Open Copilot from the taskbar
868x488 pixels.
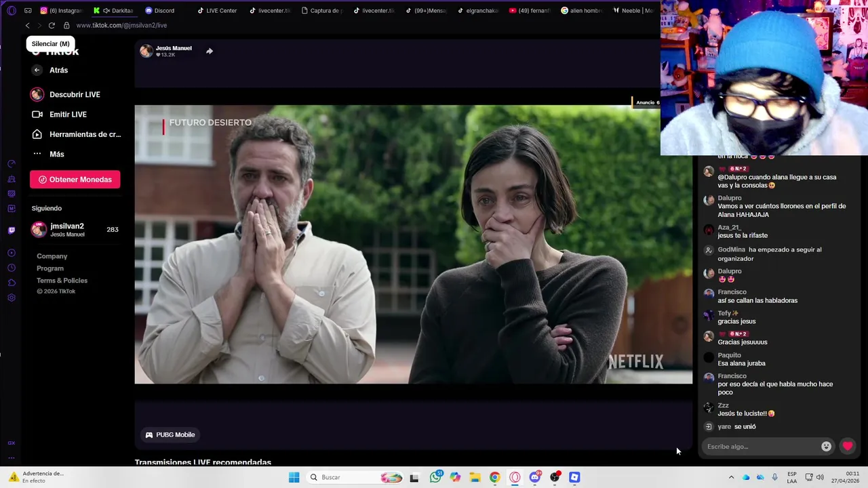tap(455, 477)
